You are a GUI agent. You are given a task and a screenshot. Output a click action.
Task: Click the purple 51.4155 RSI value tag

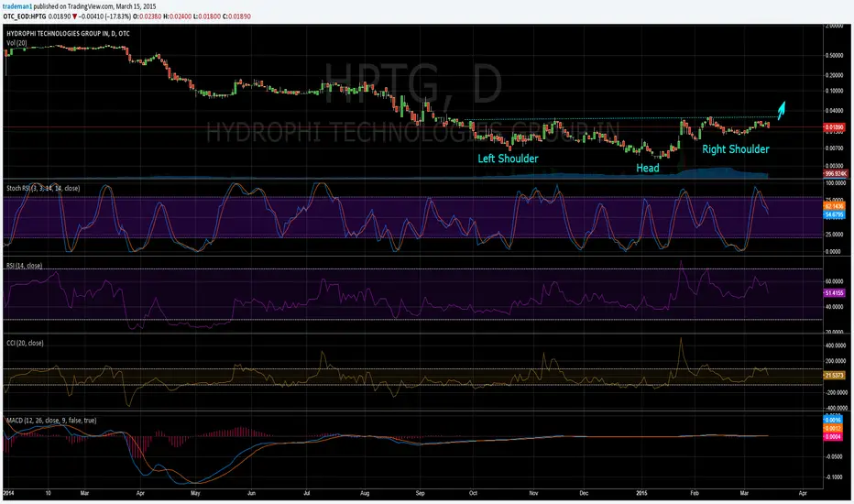pos(834,293)
